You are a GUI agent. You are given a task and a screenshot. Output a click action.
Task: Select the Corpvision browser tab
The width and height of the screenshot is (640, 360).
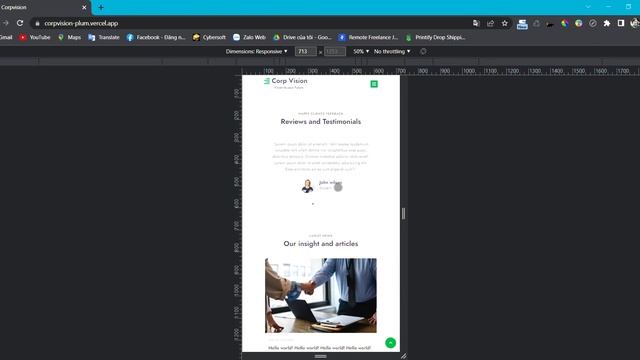[41, 7]
